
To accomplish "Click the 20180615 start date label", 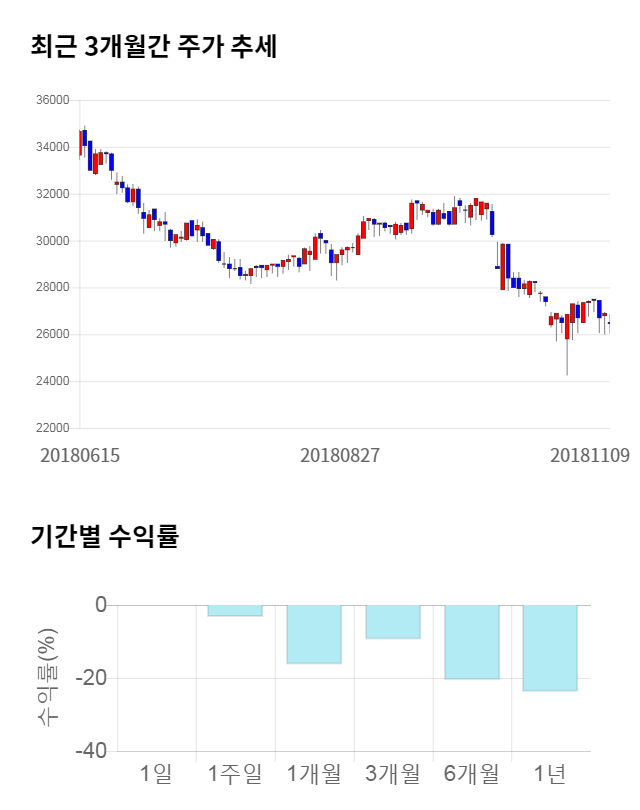I will click(80, 455).
